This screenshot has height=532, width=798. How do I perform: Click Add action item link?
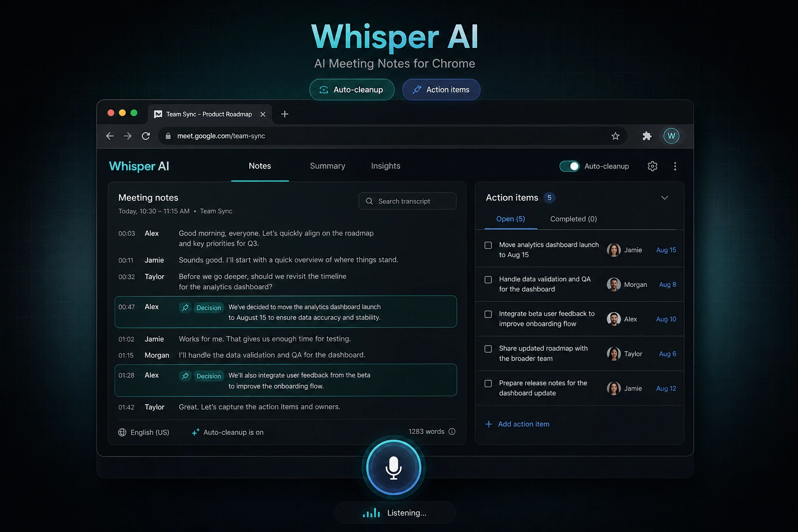[x=523, y=424]
